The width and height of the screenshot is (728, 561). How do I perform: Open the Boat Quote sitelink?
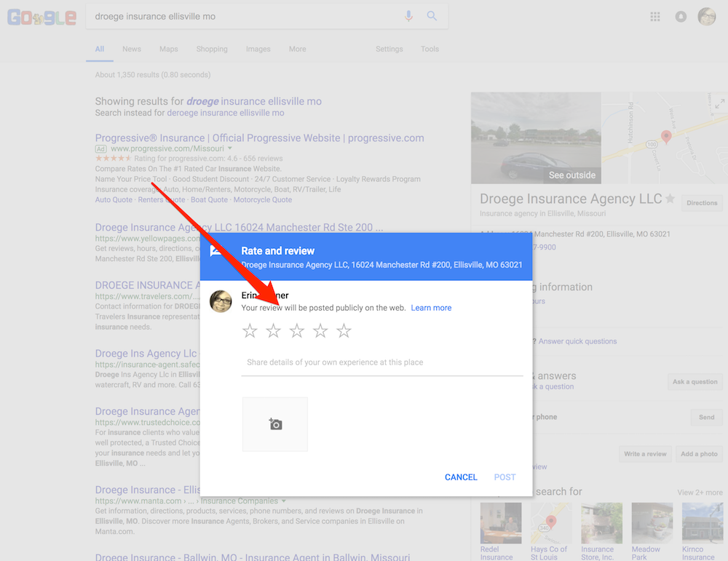(210, 199)
